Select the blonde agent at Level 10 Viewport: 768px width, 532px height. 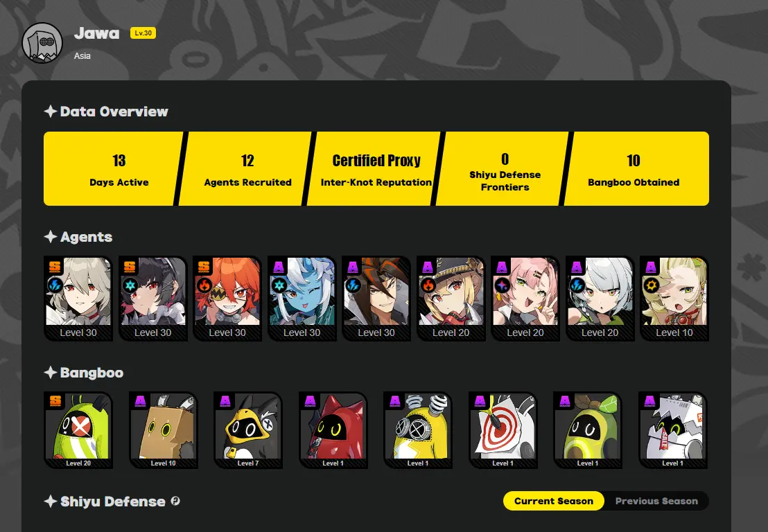pos(674,298)
